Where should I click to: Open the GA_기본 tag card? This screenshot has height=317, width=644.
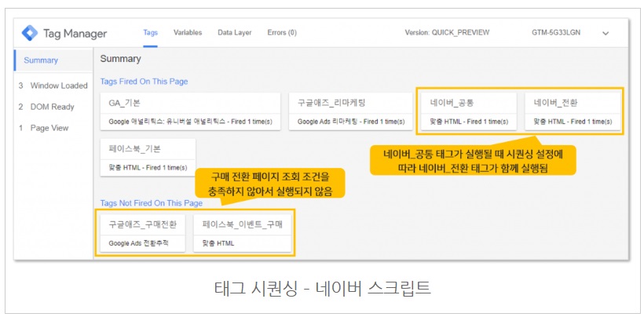pos(190,111)
